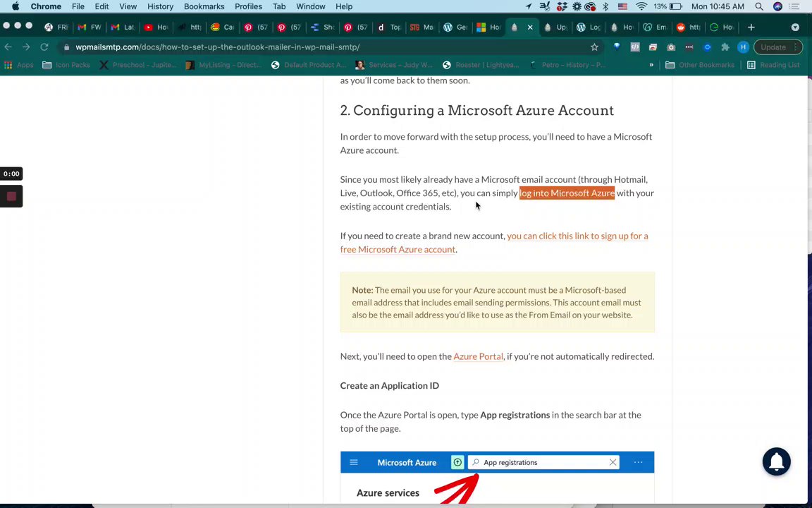Open the Creative Cloud menu bar icon
Viewport: 812px width, 508px height.
[x=590, y=6]
